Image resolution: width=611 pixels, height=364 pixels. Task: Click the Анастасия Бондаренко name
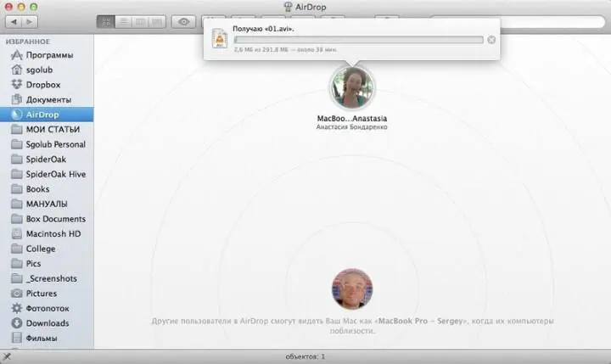pos(352,127)
